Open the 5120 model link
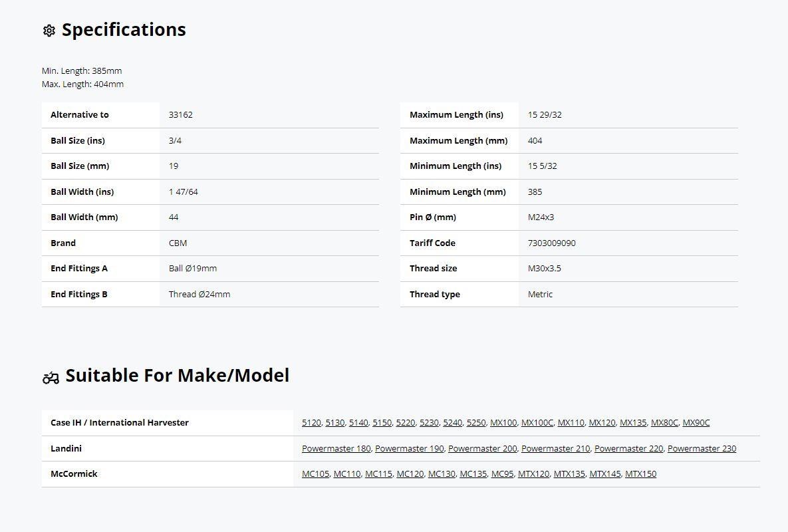 [311, 422]
